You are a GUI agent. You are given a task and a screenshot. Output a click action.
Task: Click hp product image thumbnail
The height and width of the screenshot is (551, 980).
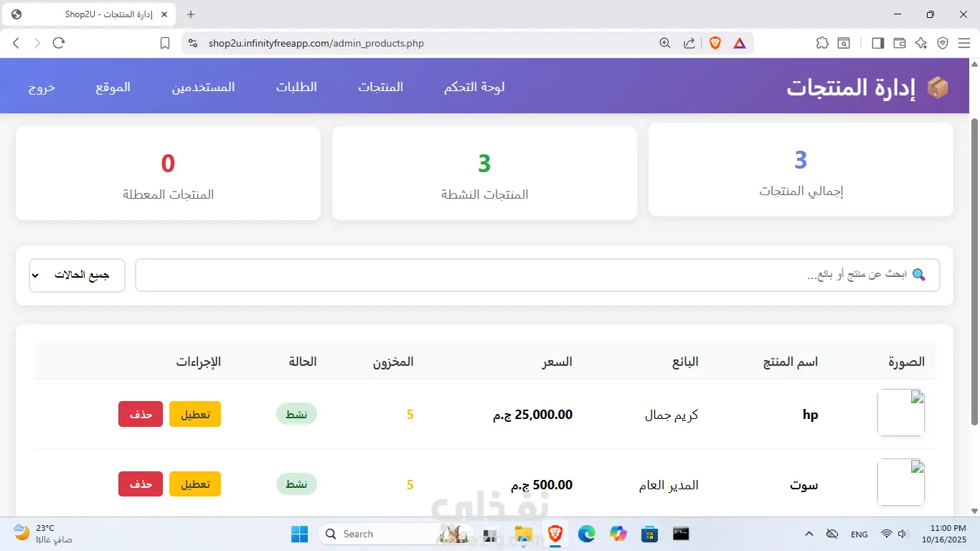click(901, 413)
